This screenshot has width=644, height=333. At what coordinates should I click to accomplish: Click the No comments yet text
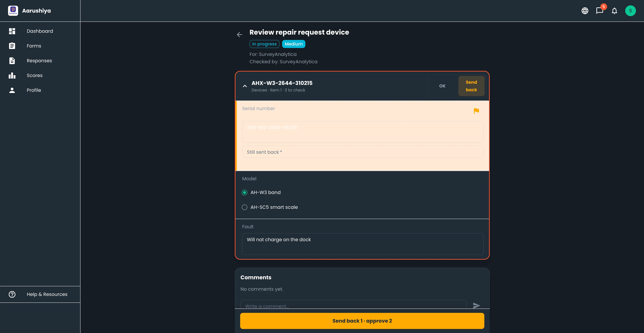(261, 289)
